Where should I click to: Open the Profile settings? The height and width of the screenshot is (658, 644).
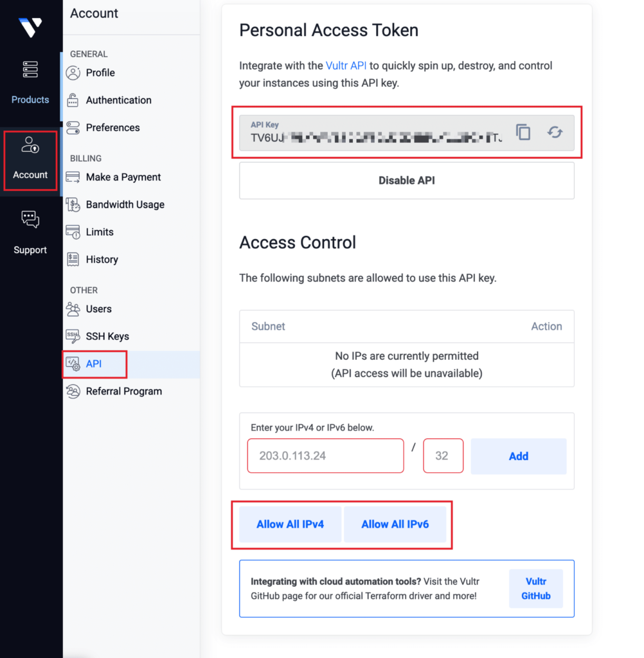tap(99, 73)
